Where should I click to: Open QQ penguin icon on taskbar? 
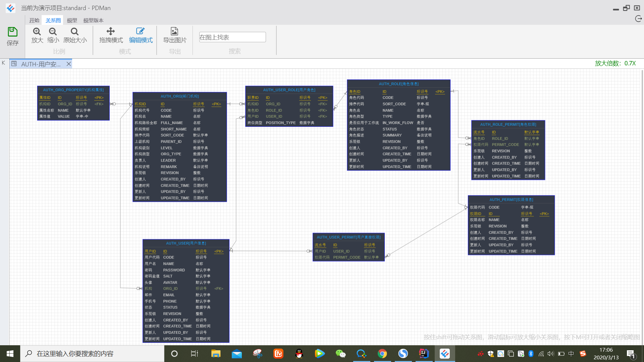pos(299,354)
